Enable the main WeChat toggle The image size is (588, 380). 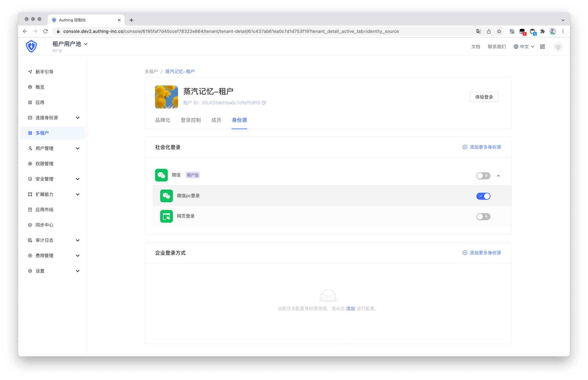pos(483,176)
